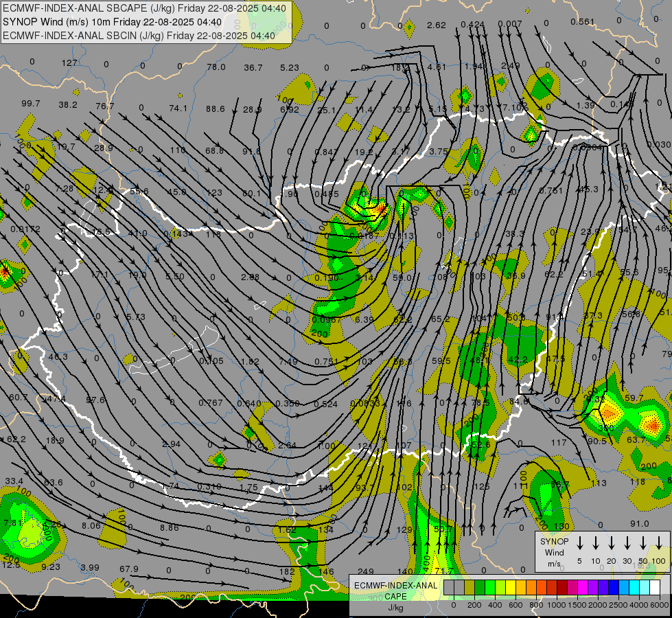Click the map value 123
The height and width of the screenshot is (618, 672).
point(214,192)
